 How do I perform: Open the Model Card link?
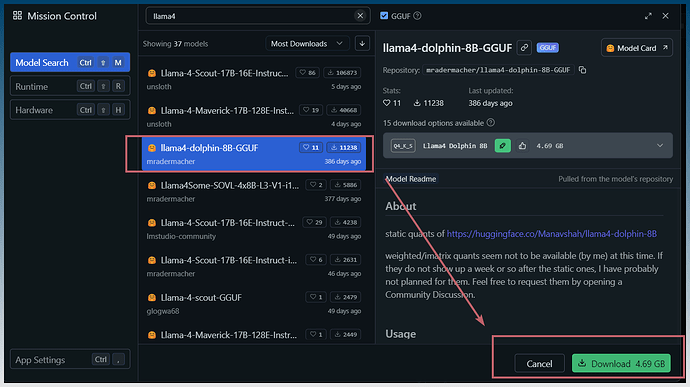pos(637,48)
